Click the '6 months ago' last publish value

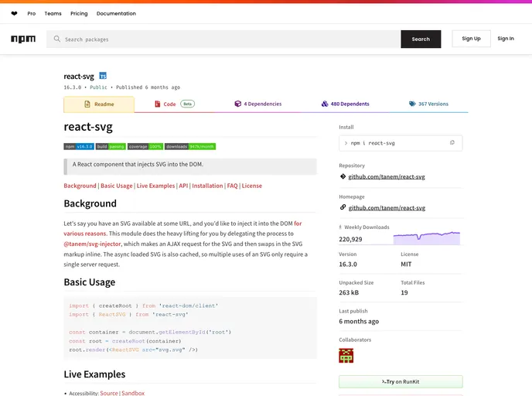(359, 321)
